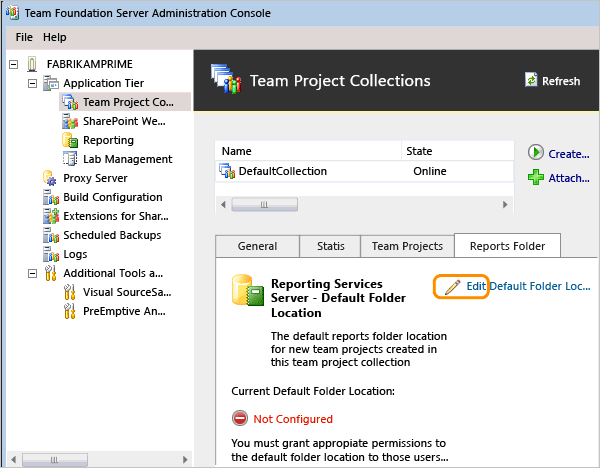This screenshot has width=600, height=468.
Task: Click the Lab Management tree icon
Action: point(70,159)
